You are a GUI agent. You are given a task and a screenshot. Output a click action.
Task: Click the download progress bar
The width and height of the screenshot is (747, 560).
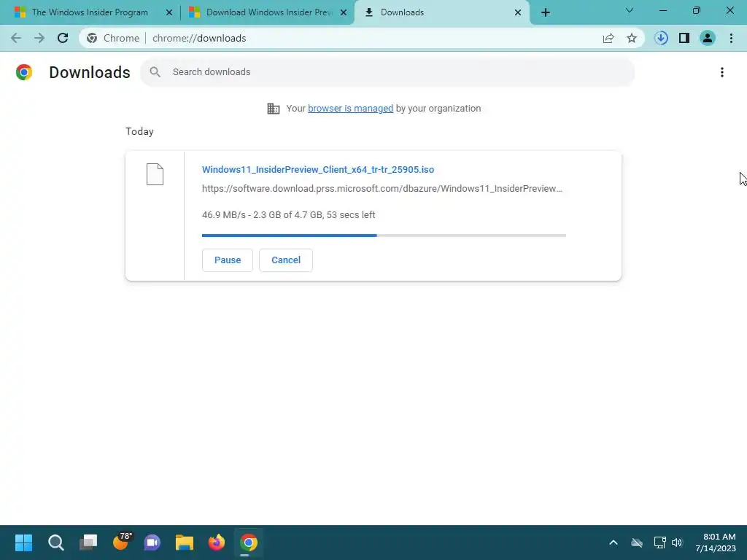pyautogui.click(x=384, y=236)
